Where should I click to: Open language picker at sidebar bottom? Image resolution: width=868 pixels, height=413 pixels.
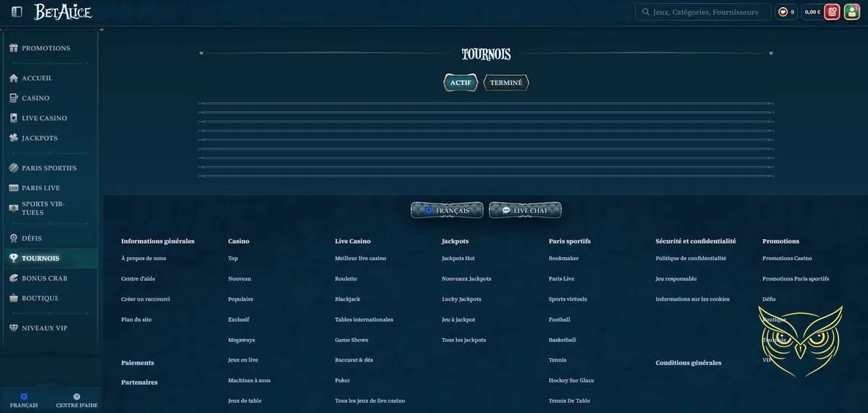(x=24, y=401)
